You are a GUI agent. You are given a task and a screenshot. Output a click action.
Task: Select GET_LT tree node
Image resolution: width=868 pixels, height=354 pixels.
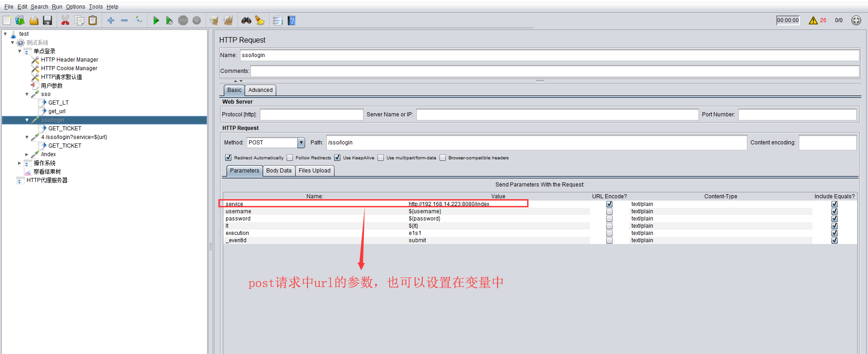pyautogui.click(x=58, y=103)
